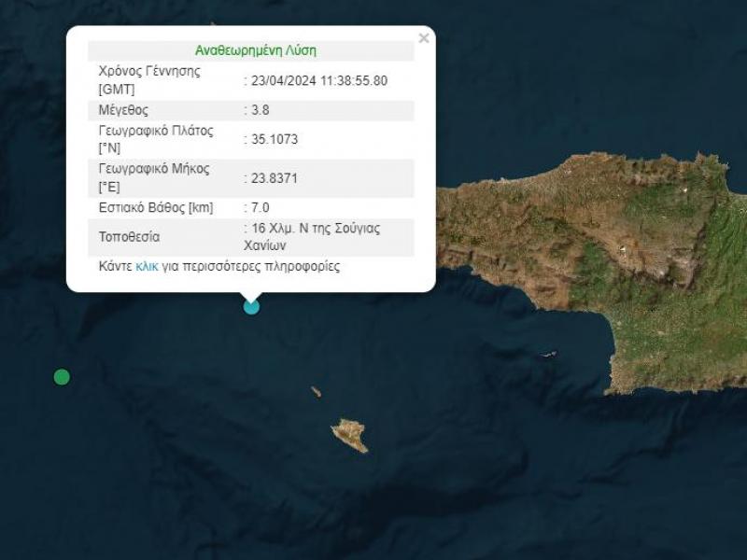Click the latitude value 35.1073
Image resolution: width=747 pixels, height=560 pixels.
273,139
